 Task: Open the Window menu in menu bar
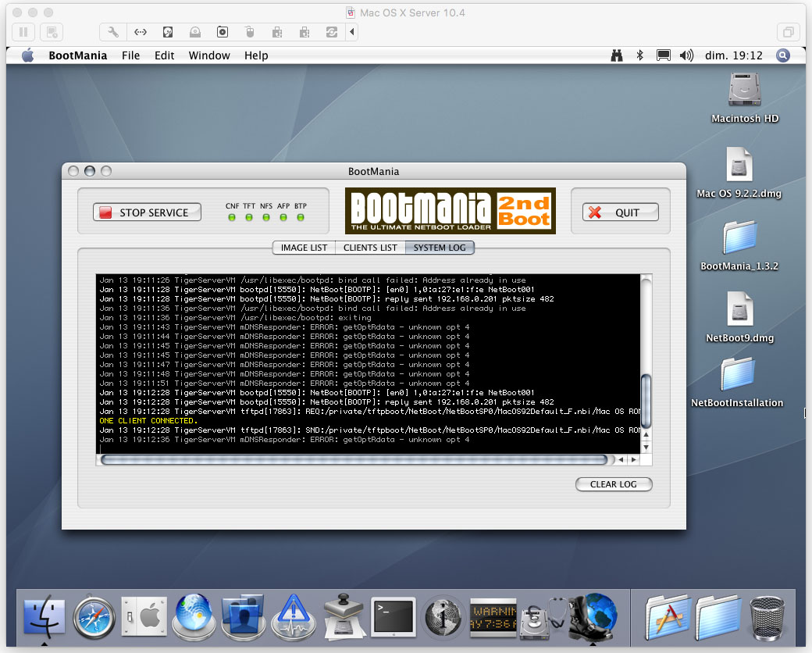(209, 55)
